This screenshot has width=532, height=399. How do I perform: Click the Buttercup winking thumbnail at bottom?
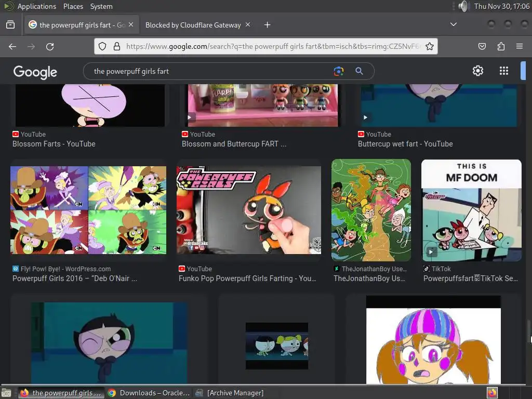pyautogui.click(x=109, y=343)
